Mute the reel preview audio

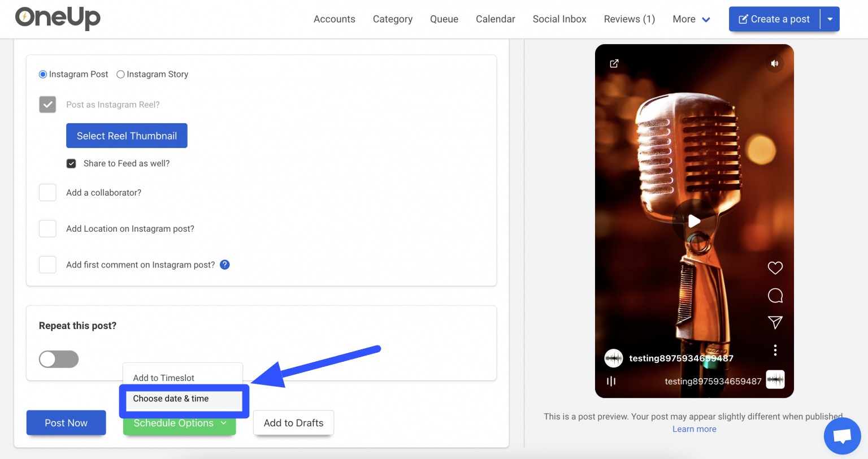[x=775, y=63]
